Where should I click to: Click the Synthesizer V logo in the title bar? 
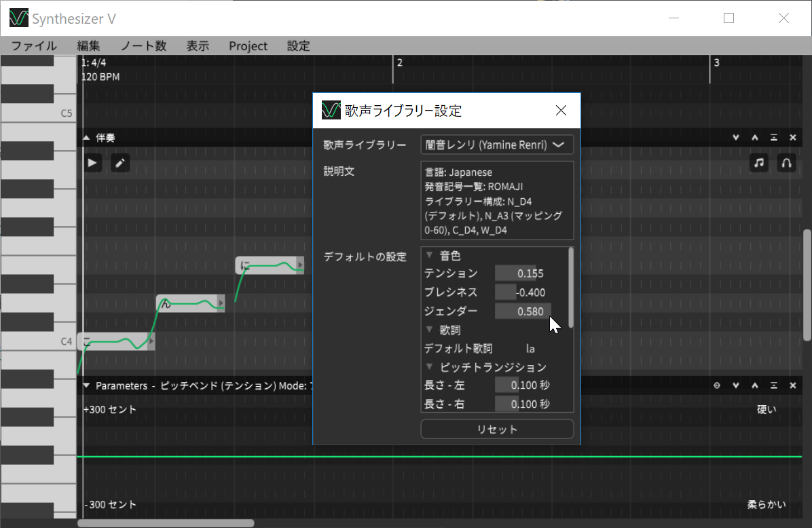click(18, 18)
